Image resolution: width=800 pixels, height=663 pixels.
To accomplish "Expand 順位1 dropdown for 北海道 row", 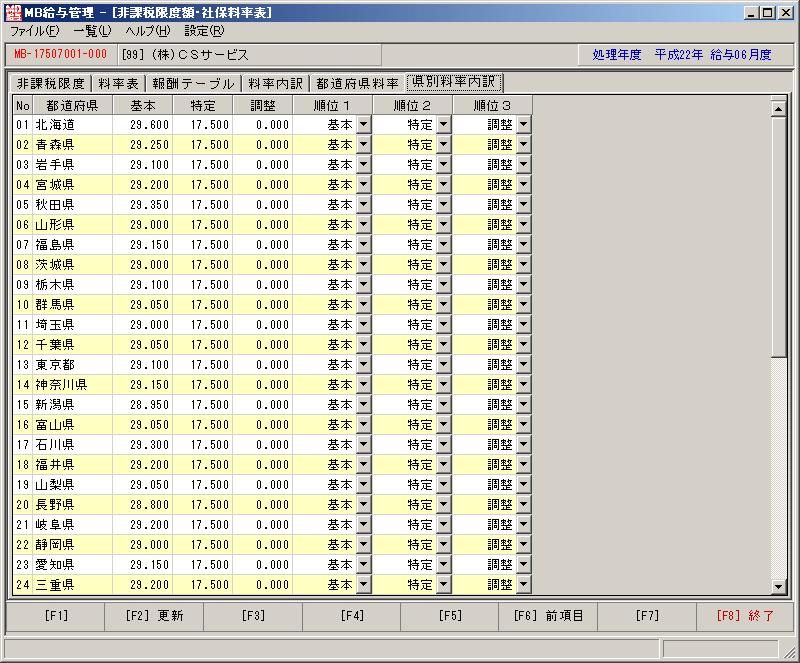I will point(363,125).
